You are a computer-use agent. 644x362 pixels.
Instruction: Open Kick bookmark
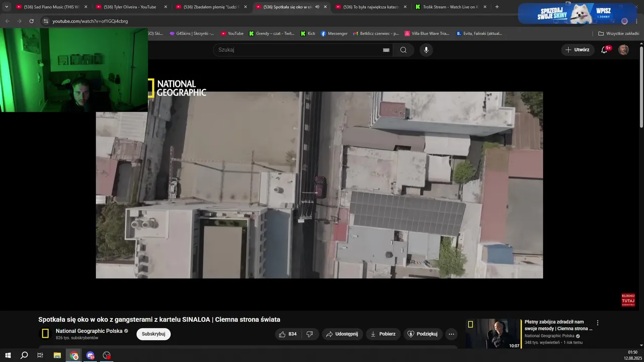pyautogui.click(x=308, y=34)
